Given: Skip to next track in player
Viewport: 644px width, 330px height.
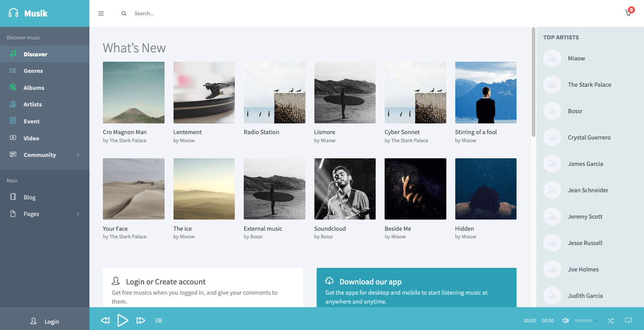Looking at the screenshot, I should coord(140,320).
